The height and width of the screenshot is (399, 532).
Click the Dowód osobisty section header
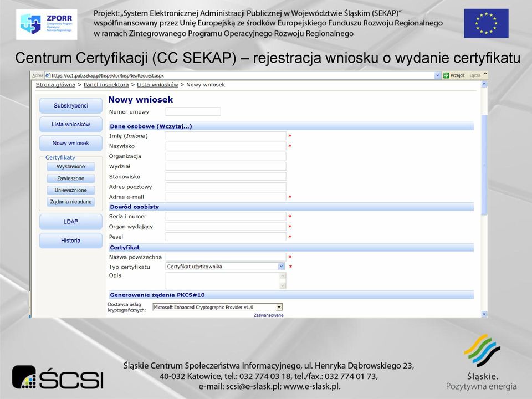point(291,207)
